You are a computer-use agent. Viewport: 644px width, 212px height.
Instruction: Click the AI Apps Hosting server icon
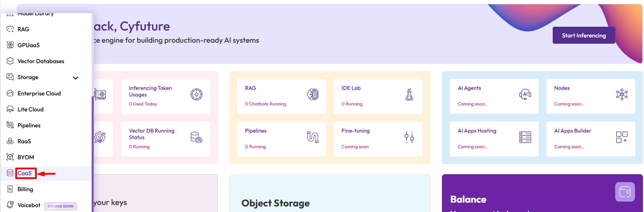(x=525, y=137)
